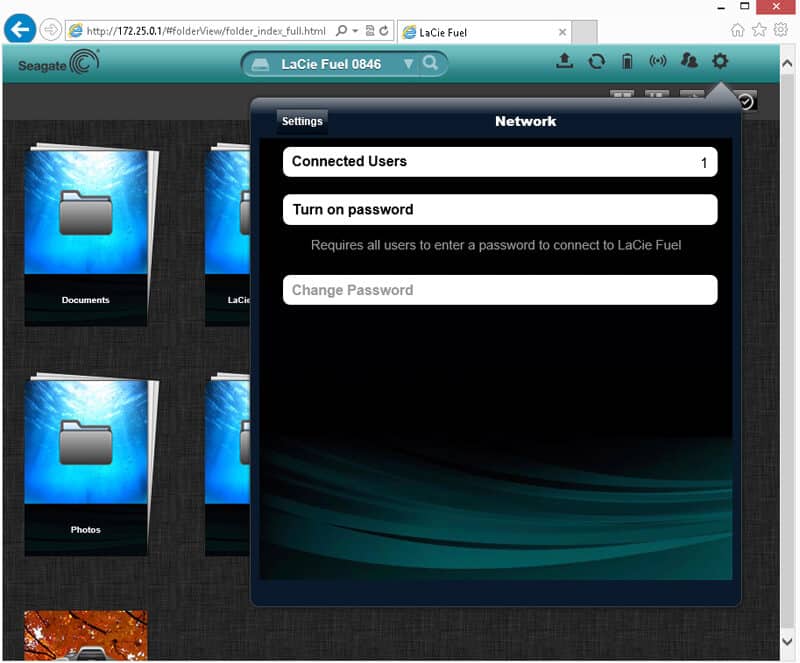Open the browser favorites star icon
Viewport: 800px width, 663px height.
759,30
